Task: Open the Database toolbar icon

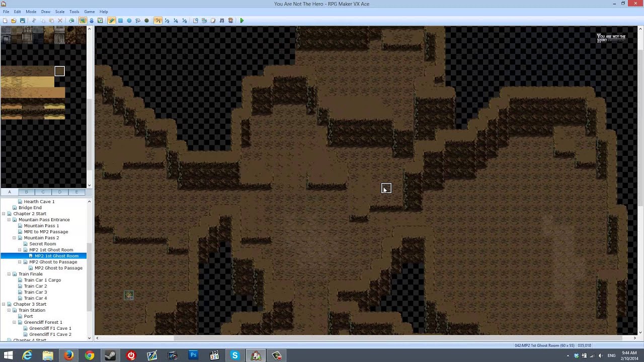Action: (196, 21)
